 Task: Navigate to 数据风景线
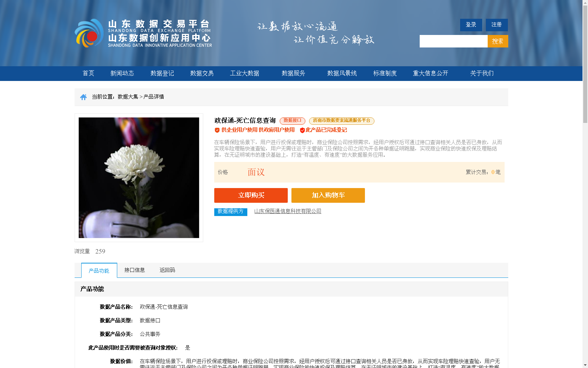click(x=342, y=74)
